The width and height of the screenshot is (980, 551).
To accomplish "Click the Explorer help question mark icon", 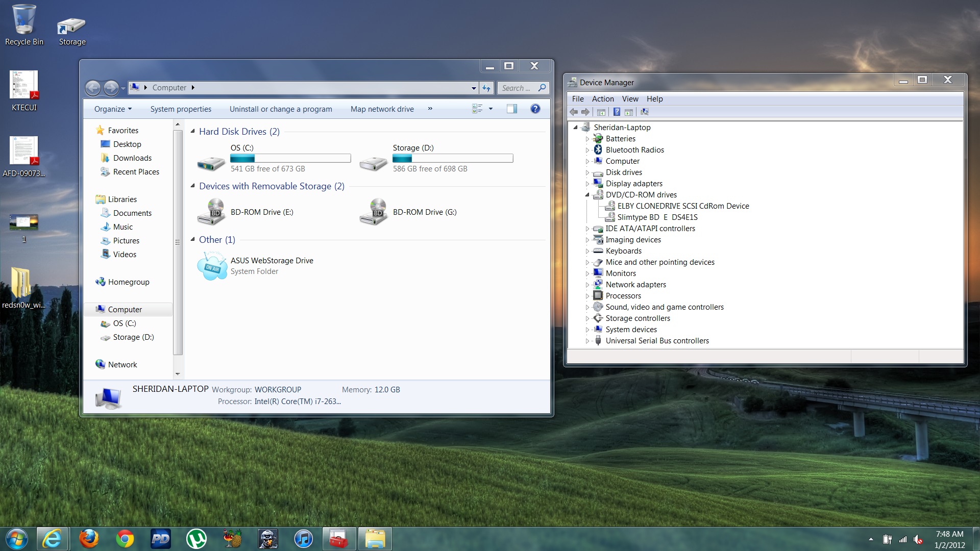I will tap(535, 109).
